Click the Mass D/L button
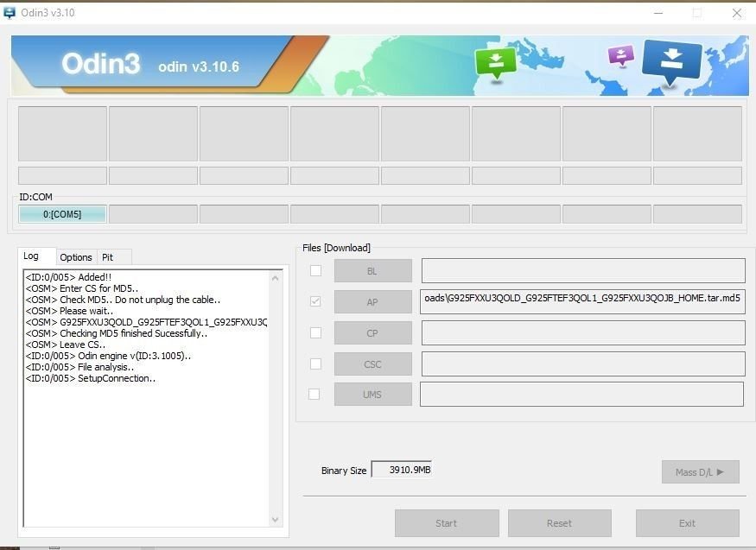This screenshot has width=756, height=550. coord(700,472)
